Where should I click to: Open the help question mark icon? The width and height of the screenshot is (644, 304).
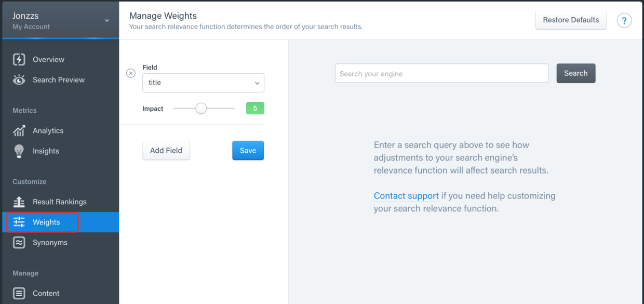[x=624, y=20]
